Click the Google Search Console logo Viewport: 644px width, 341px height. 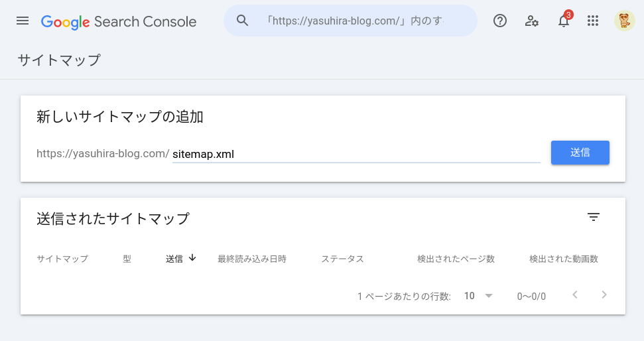(119, 21)
